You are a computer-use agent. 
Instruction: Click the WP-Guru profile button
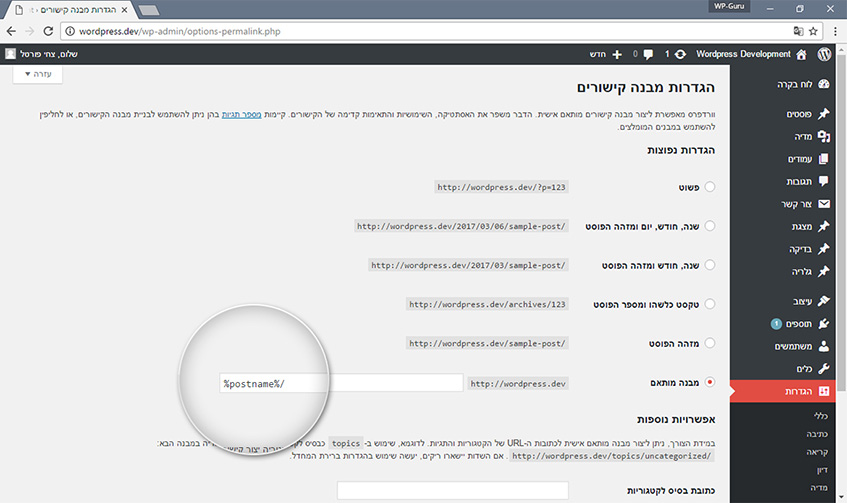[729, 6]
